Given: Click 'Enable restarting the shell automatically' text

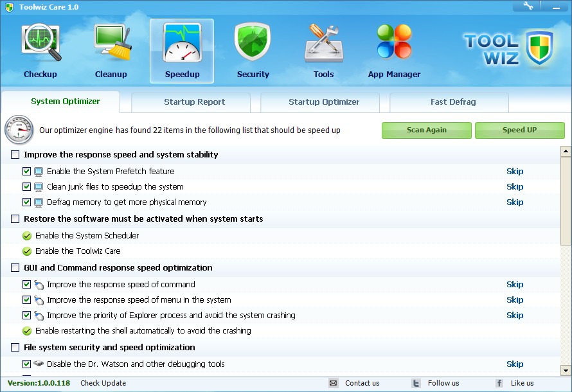Looking at the screenshot, I should pyautogui.click(x=143, y=331).
